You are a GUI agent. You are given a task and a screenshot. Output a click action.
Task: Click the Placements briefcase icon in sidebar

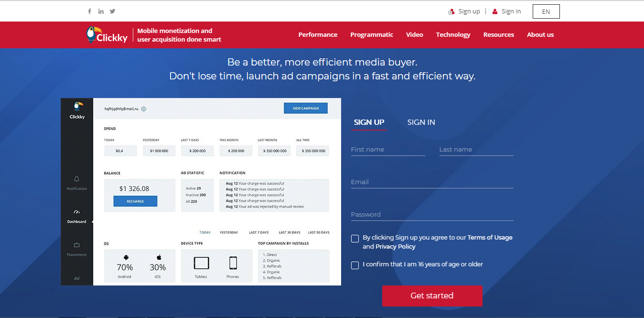77,245
